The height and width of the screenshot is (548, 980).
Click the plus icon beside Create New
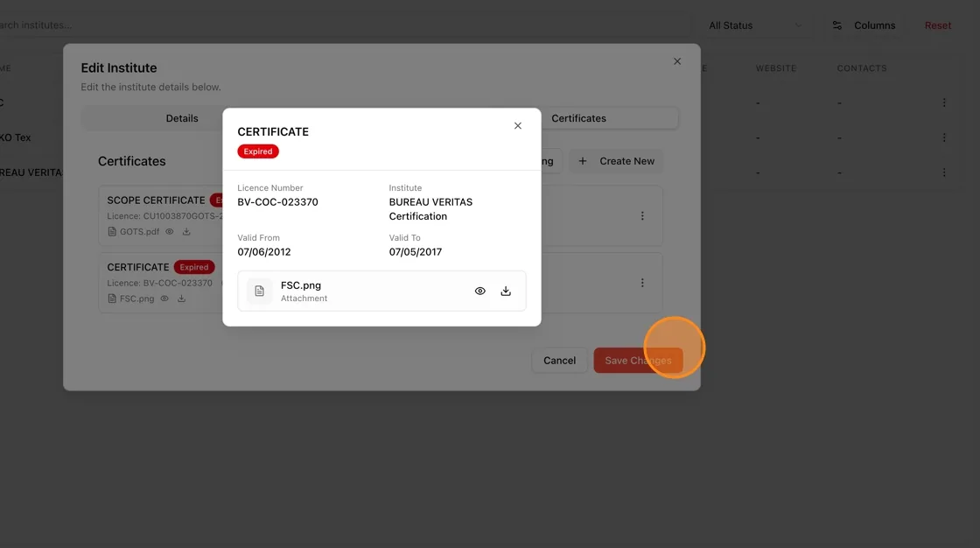click(x=583, y=161)
